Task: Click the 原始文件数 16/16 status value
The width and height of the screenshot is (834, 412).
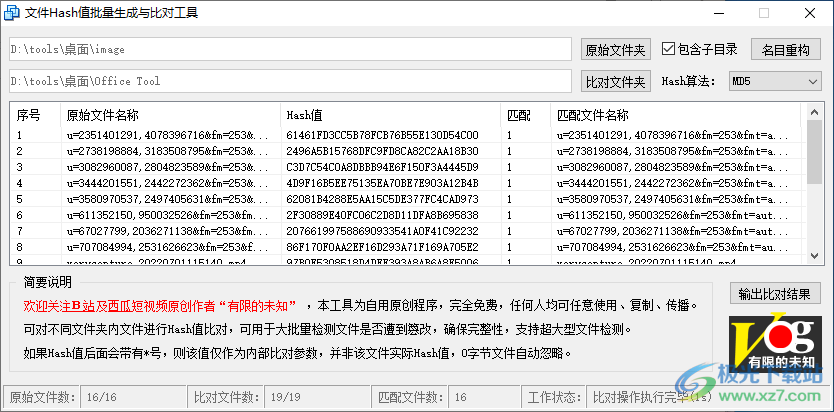Action: [133, 397]
